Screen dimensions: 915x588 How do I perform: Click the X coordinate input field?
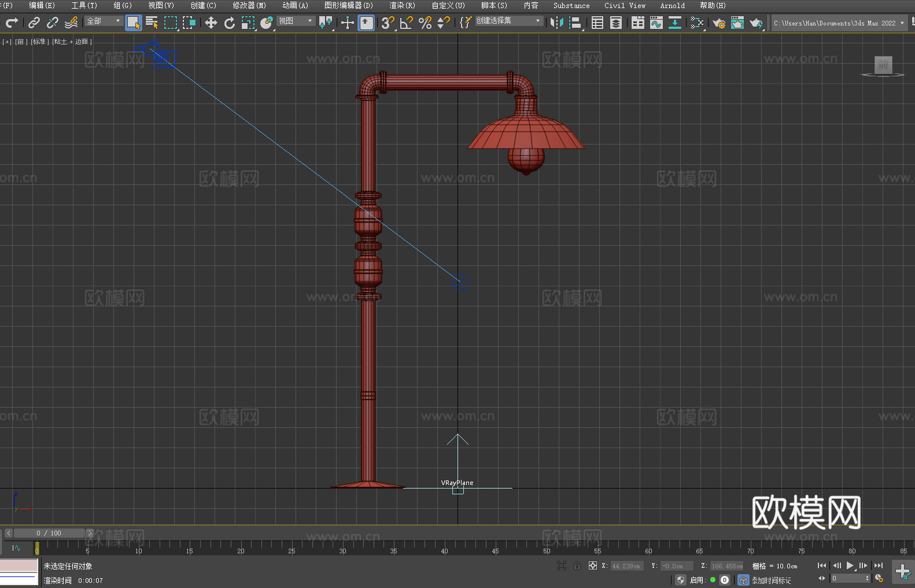pos(626,566)
